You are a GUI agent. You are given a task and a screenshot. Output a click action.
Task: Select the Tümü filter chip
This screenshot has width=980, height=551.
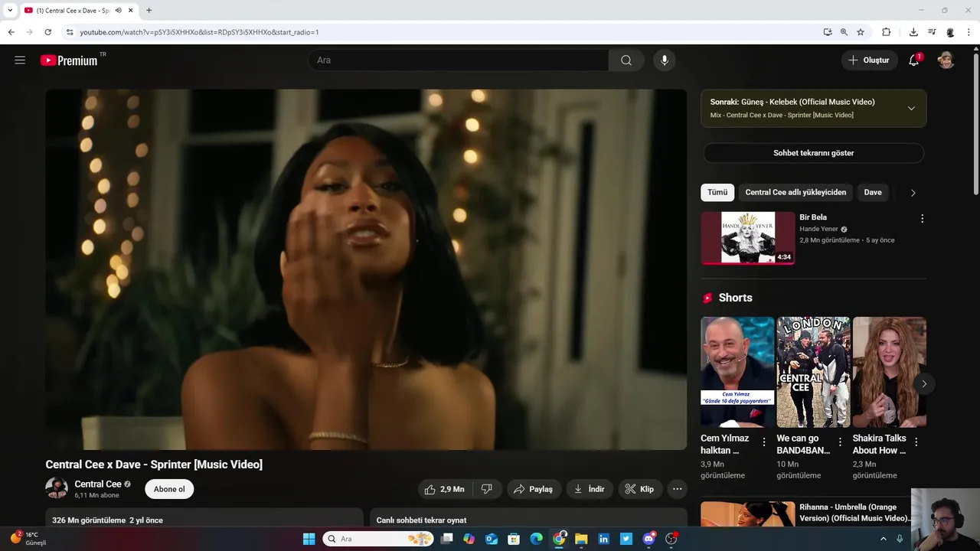click(x=717, y=193)
